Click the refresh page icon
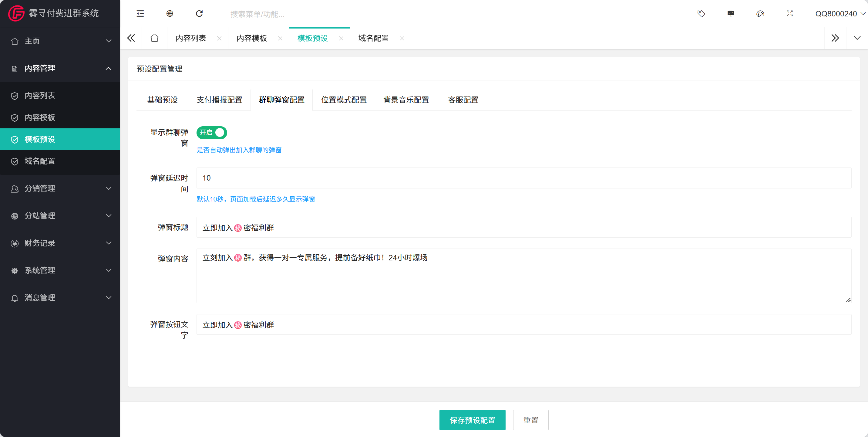Screen dimensions: 868x437 (x=199, y=13)
